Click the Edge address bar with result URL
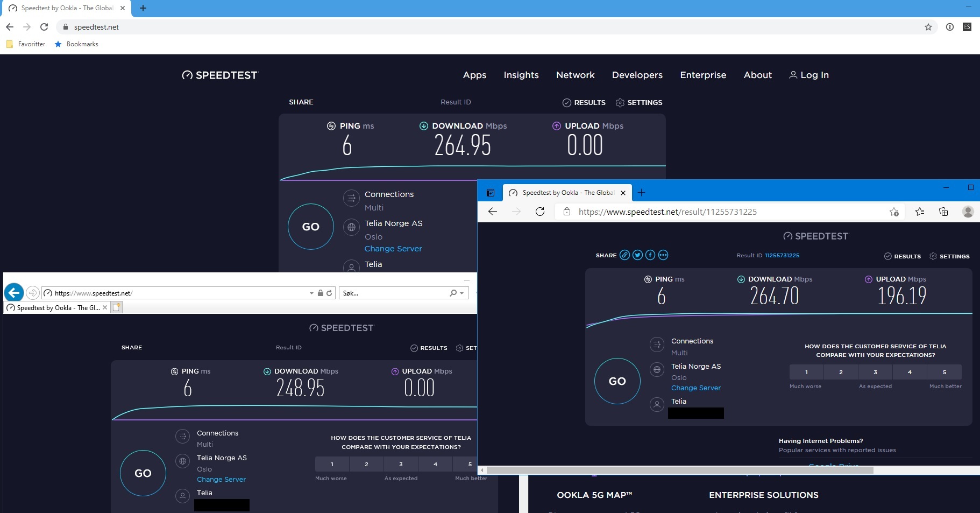This screenshot has width=980, height=513. 730,212
